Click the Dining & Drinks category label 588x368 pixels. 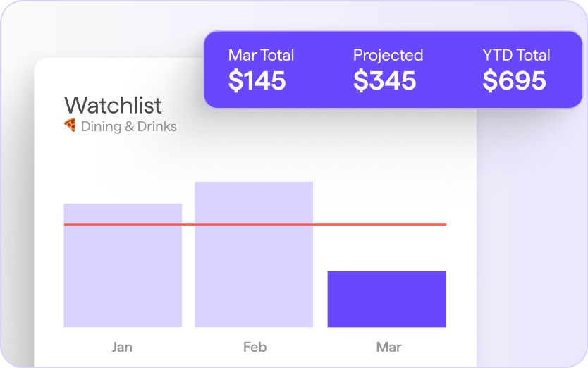click(128, 126)
